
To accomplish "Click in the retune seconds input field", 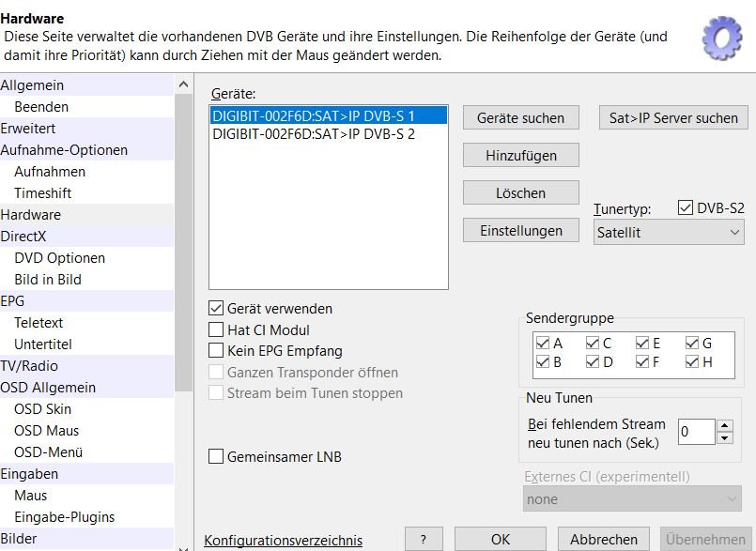I will click(x=695, y=432).
